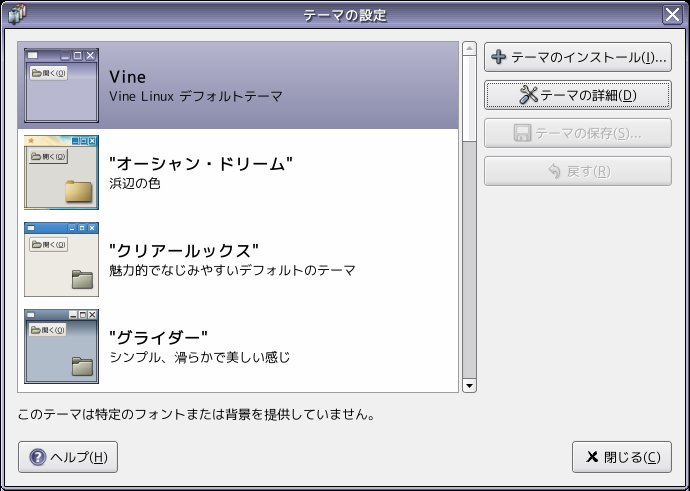Click the theme list scroll up arrow

(x=470, y=48)
